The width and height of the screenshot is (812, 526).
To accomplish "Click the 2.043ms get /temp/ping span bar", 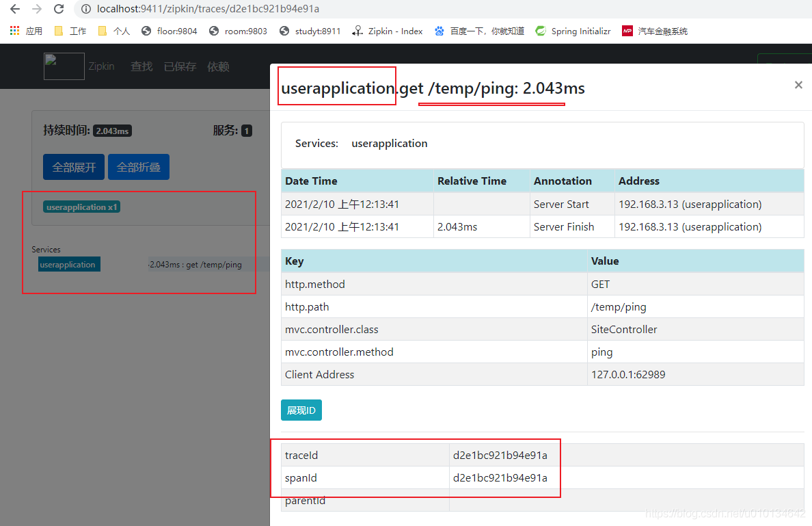I will [x=208, y=264].
